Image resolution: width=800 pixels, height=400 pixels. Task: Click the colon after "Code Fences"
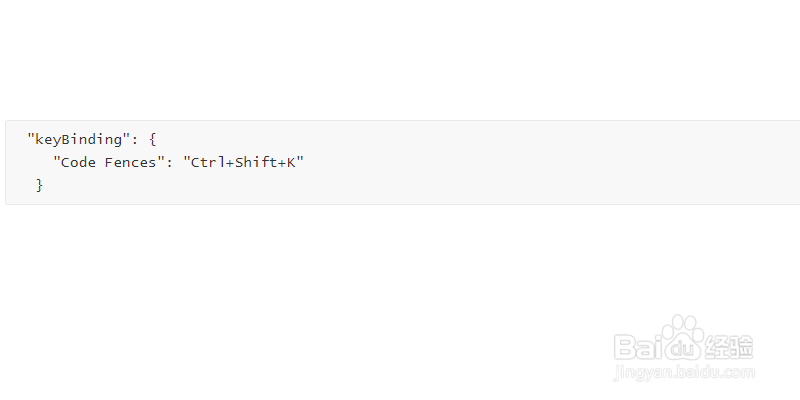tap(170, 164)
